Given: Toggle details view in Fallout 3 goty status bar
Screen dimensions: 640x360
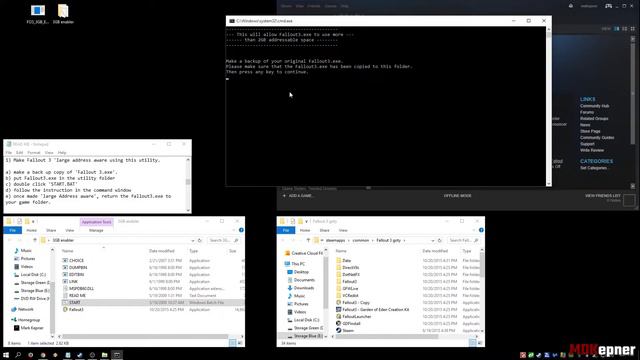Looking at the screenshot, I should (x=473, y=343).
